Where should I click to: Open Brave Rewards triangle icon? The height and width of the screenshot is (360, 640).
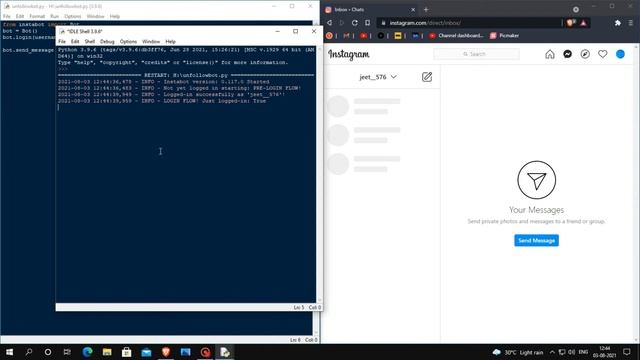pos(583,23)
